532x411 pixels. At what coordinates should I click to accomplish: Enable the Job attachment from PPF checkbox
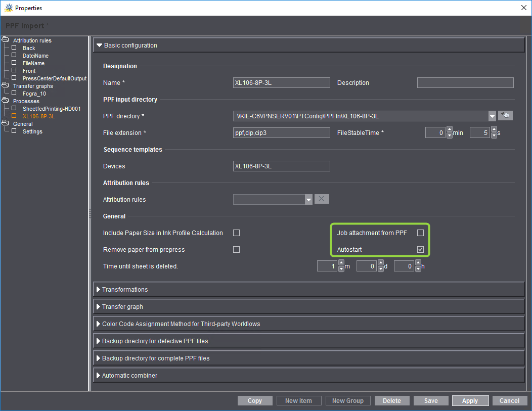point(420,233)
